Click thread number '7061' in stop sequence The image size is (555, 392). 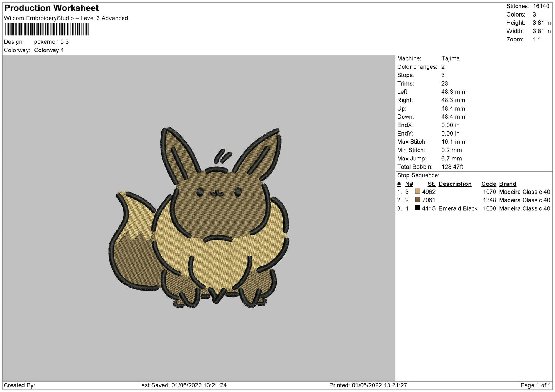pyautogui.click(x=429, y=200)
